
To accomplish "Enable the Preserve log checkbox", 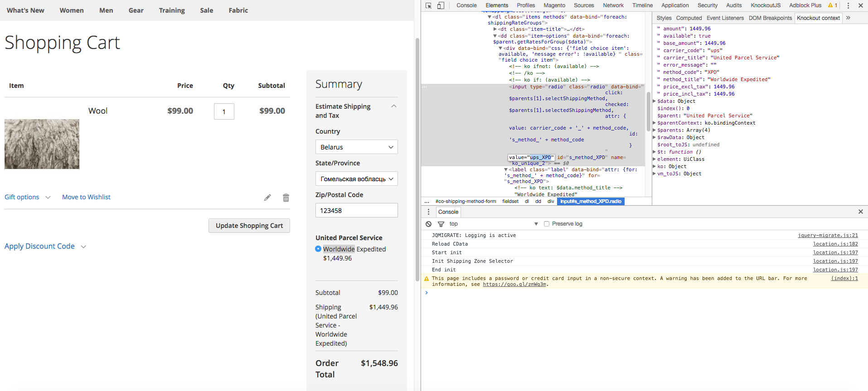I will [547, 224].
